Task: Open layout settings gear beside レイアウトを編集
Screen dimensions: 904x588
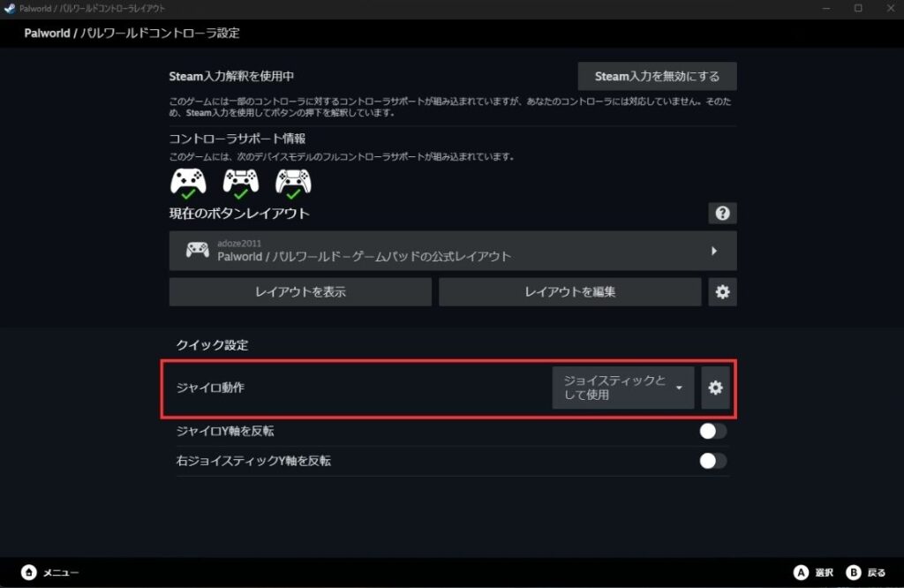Action: [722, 291]
